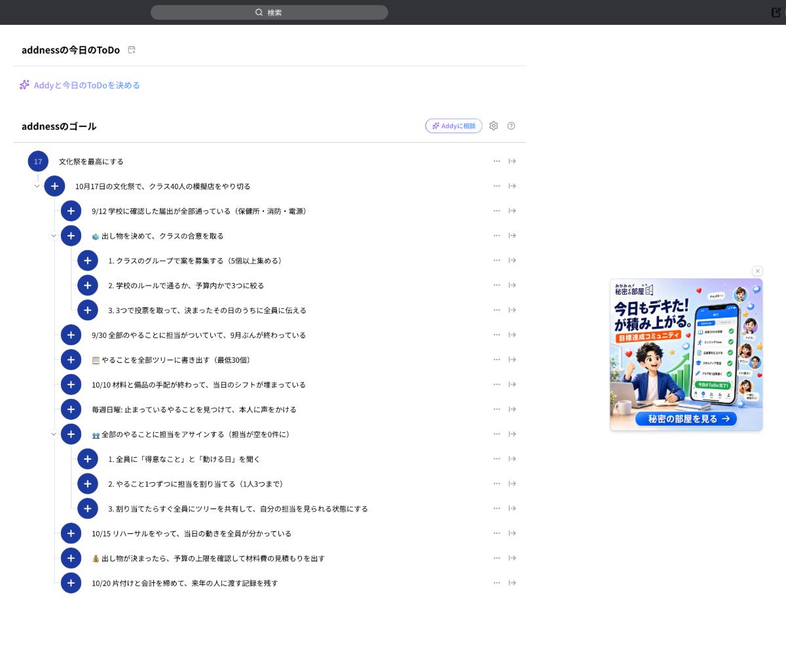The width and height of the screenshot is (786, 672).
Task: Collapse the '10月17日の文化祭で' node chevron
Action: (37, 186)
